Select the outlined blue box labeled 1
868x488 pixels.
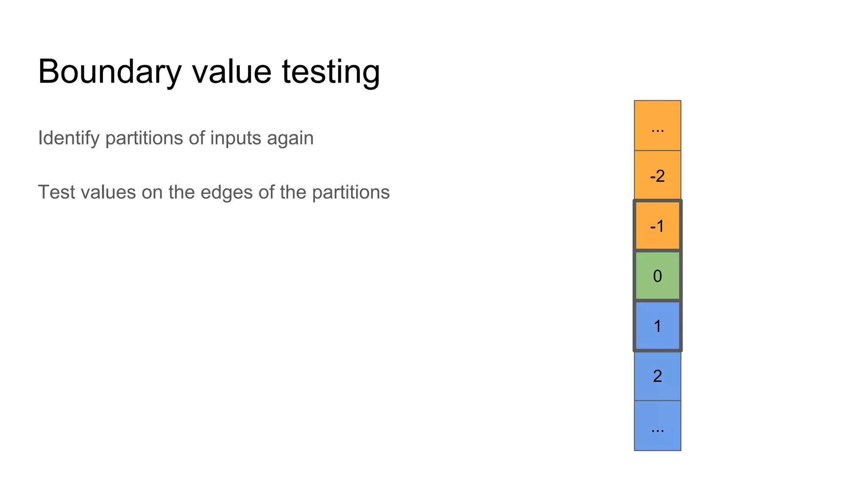tap(657, 326)
